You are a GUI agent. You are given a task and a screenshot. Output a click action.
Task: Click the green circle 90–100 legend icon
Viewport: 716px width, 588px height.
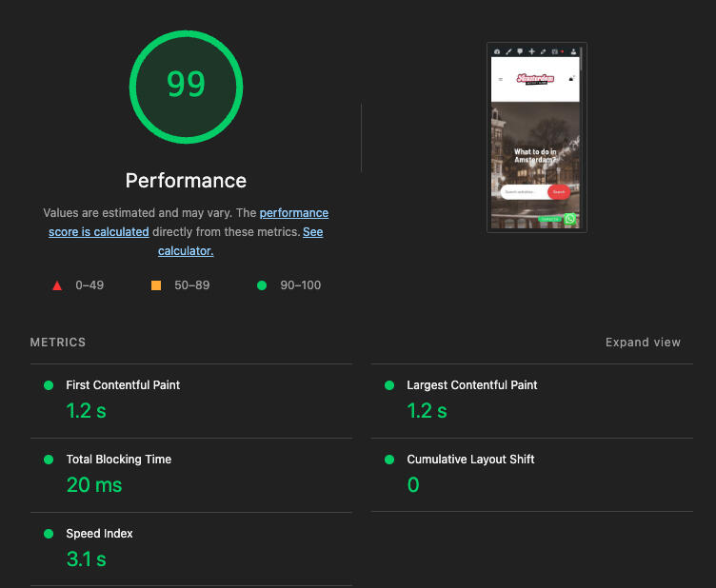click(262, 285)
